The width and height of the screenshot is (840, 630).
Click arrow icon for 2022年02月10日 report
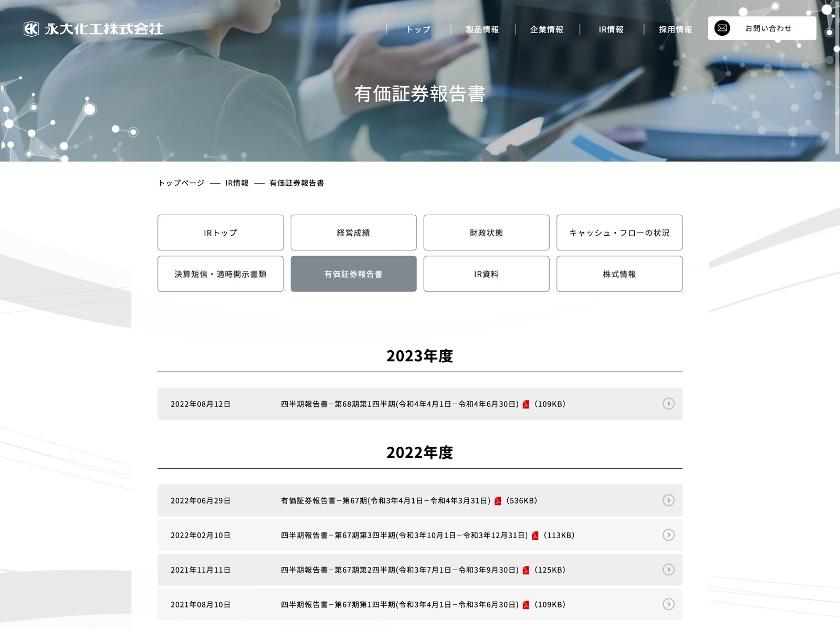[x=668, y=535]
